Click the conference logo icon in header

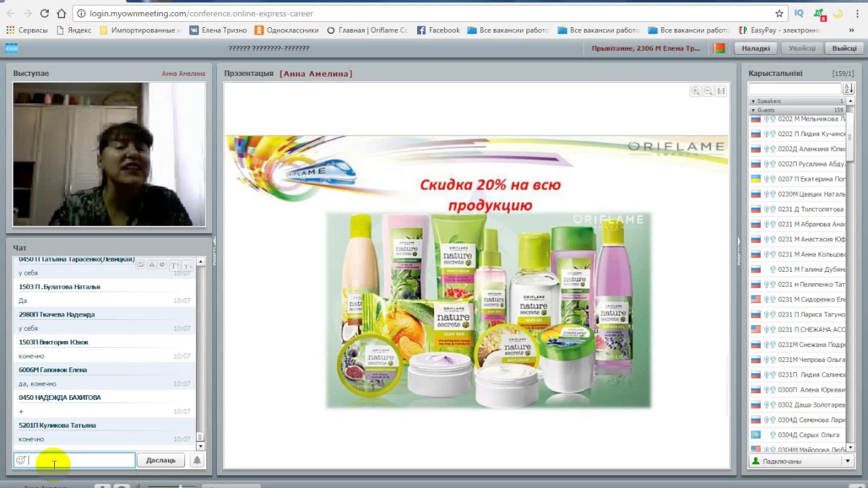click(11, 48)
